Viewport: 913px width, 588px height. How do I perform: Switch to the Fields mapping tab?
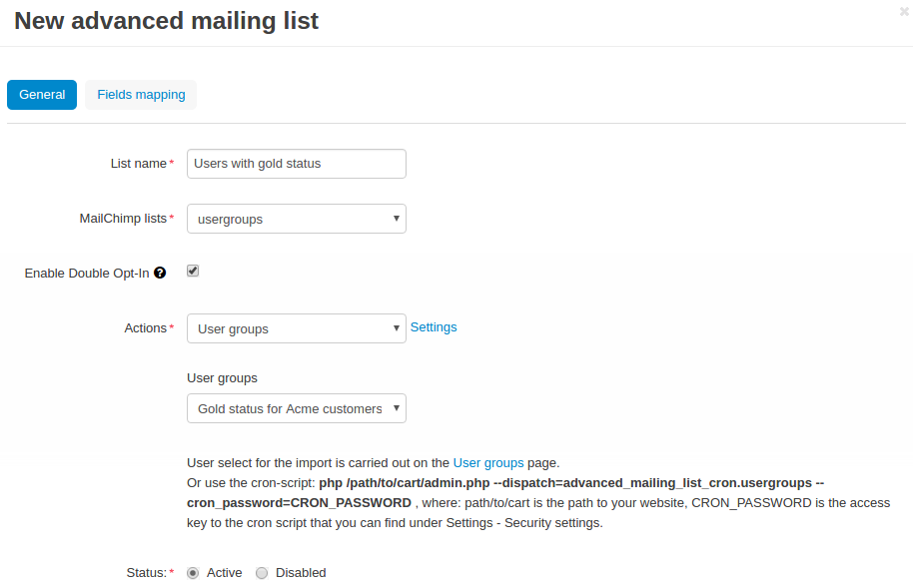(141, 94)
